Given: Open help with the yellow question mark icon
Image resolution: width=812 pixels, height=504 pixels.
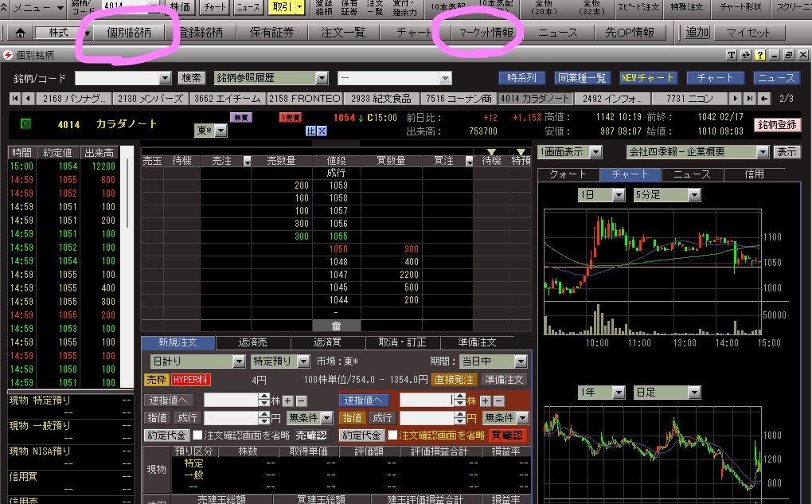Looking at the screenshot, I should click(759, 55).
